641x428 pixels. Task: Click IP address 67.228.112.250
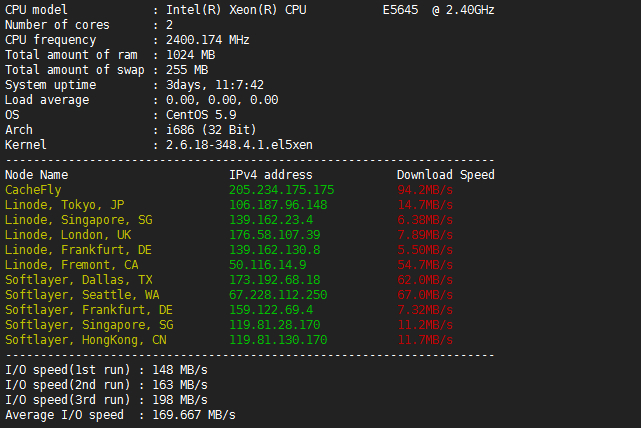pyautogui.click(x=278, y=295)
